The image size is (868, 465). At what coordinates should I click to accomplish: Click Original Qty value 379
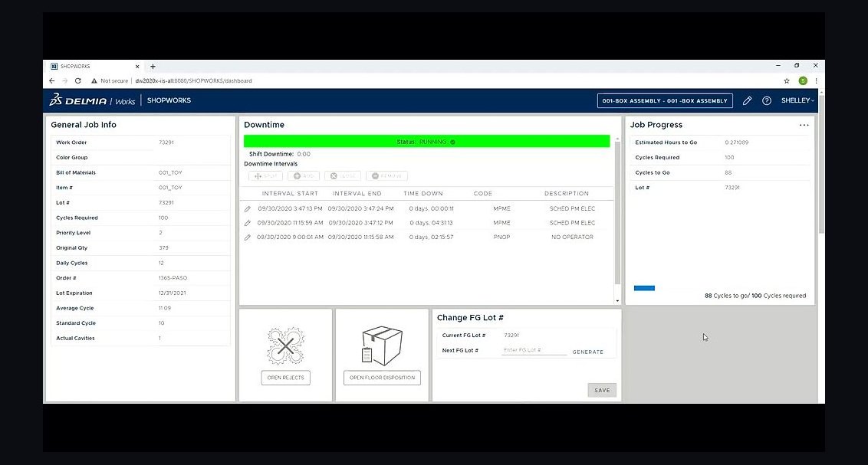163,248
